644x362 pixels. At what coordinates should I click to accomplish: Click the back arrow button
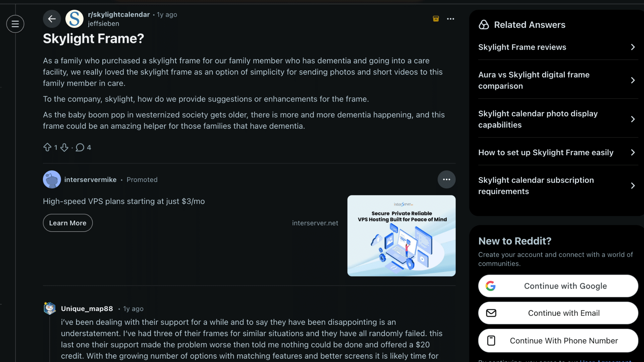(x=52, y=19)
